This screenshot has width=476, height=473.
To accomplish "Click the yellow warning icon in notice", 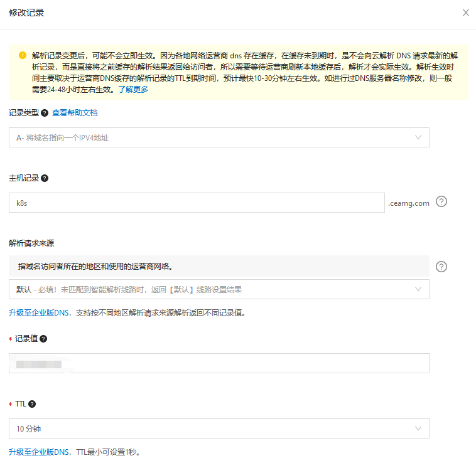I will (23, 55).
